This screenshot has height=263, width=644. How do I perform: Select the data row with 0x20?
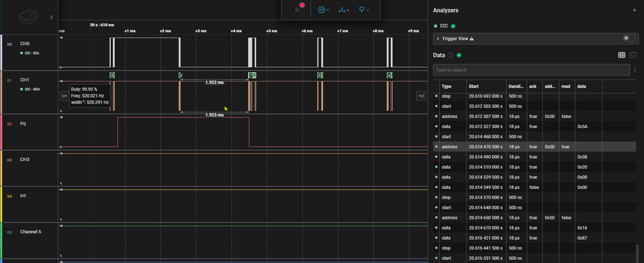535,167
